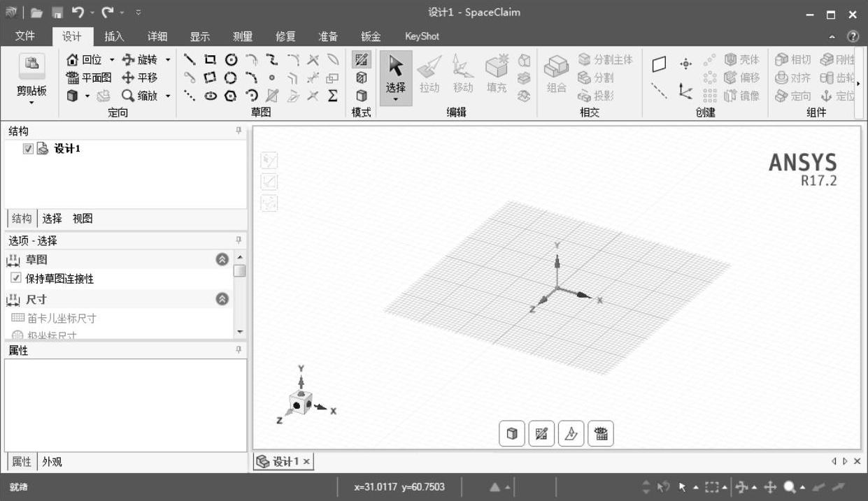Click the Plane creation icon in 创建
The height and width of the screenshot is (501, 868).
click(x=658, y=64)
